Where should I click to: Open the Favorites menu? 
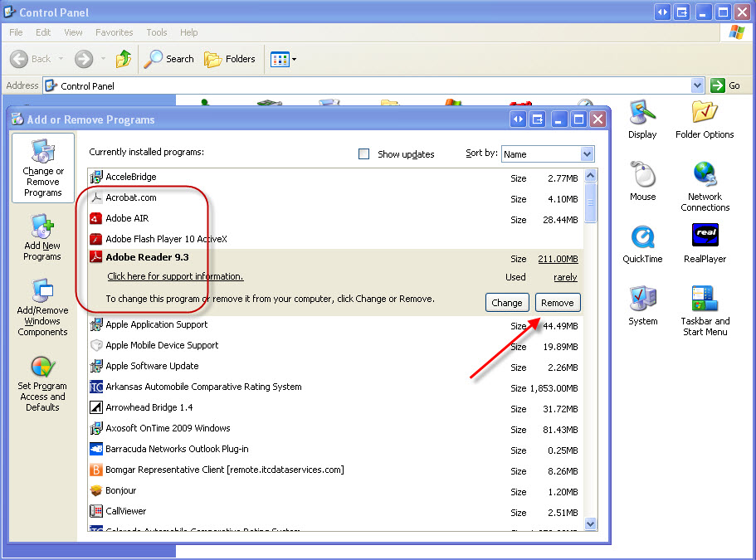point(115,32)
